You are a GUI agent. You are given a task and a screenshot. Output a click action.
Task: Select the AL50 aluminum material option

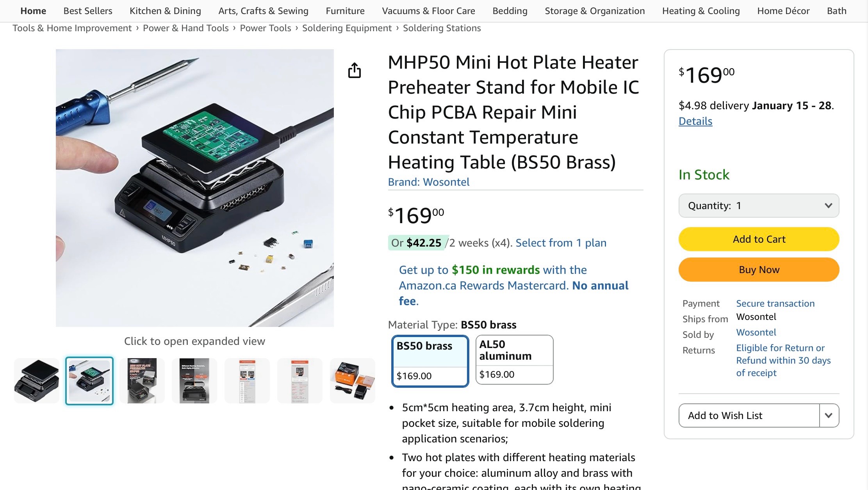tap(514, 360)
